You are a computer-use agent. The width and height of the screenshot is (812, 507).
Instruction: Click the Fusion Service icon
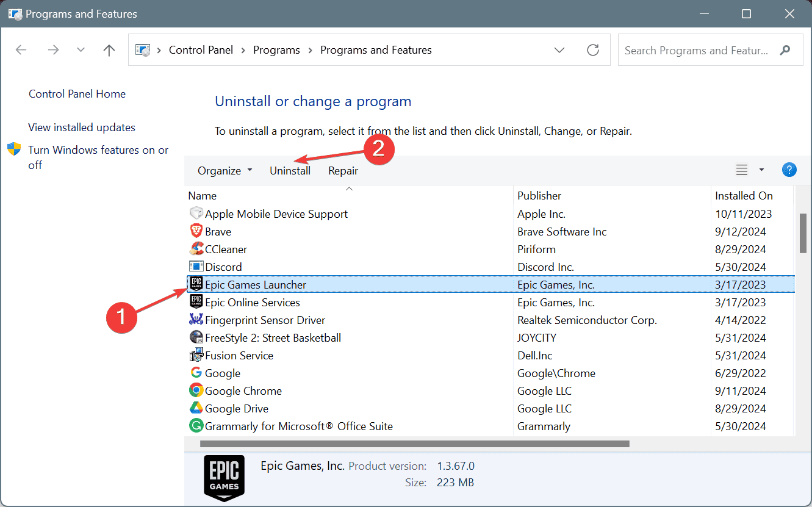[196, 355]
